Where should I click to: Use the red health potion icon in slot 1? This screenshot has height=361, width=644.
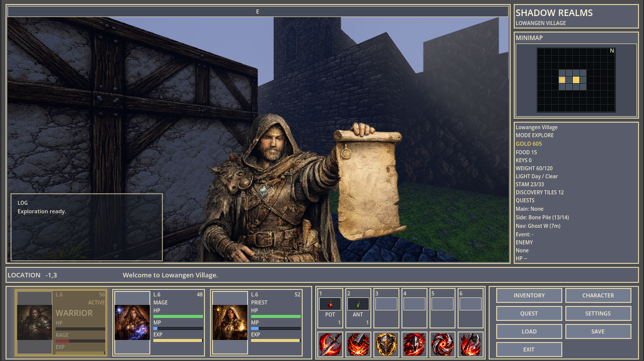330,304
